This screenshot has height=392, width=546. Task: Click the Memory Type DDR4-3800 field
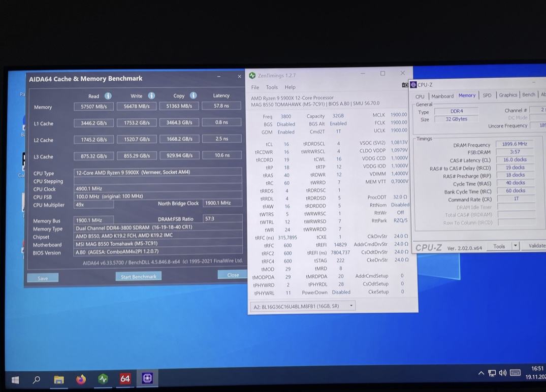pyautogui.click(x=158, y=227)
